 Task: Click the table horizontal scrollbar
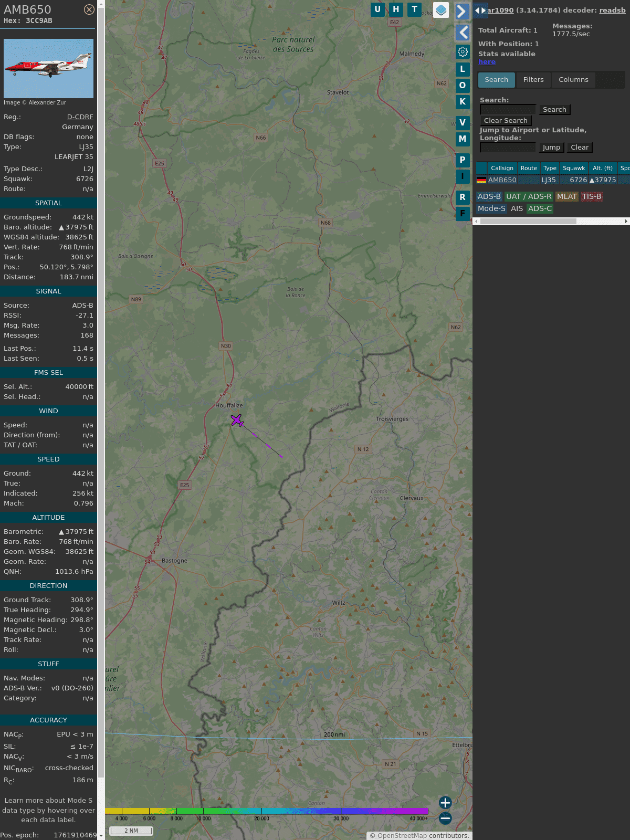coord(528,222)
